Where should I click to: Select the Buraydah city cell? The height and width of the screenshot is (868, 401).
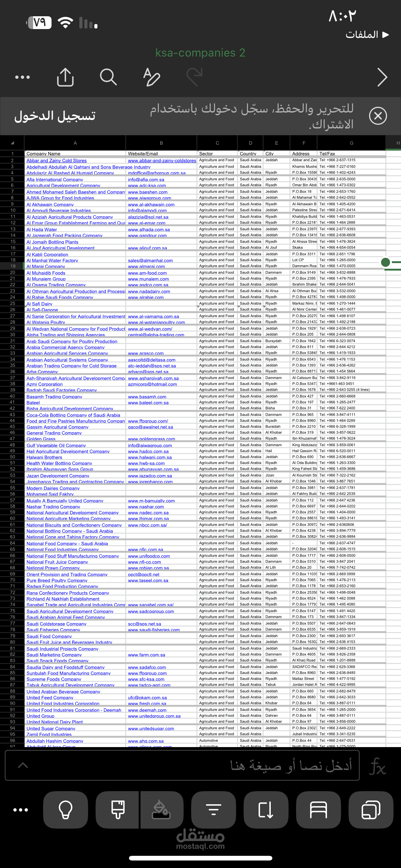click(x=276, y=341)
